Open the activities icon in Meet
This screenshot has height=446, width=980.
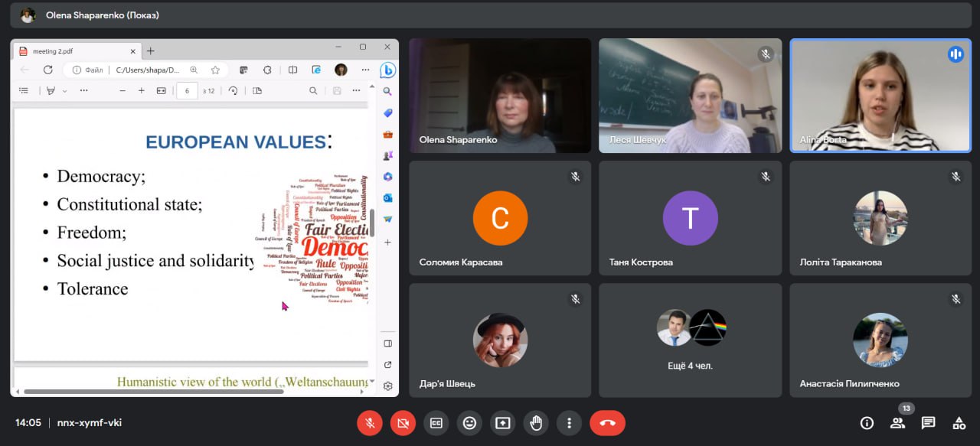pos(959,422)
